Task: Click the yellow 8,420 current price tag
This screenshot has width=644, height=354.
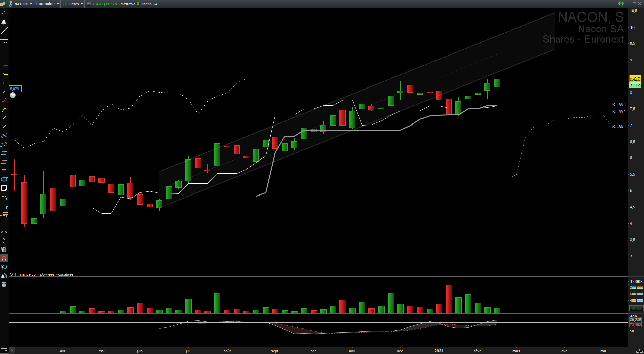Action: [635, 79]
